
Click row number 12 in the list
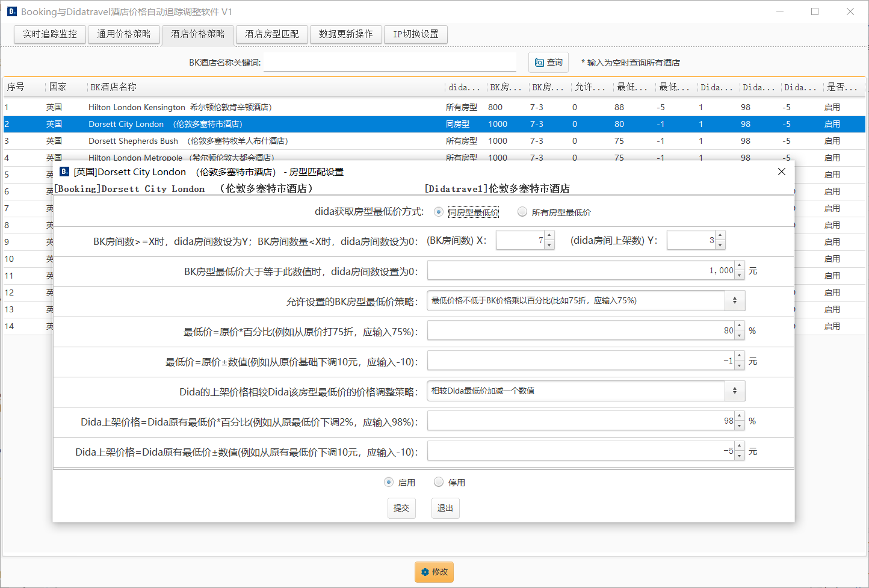9,292
